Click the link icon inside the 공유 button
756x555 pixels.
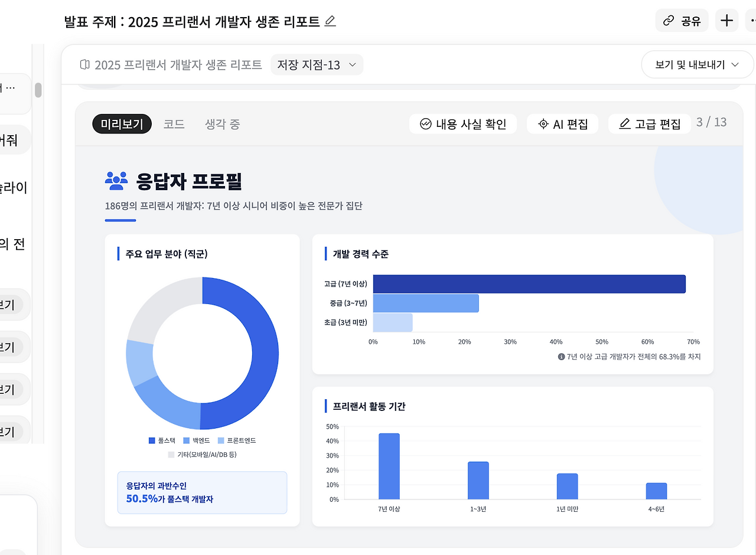tap(668, 21)
